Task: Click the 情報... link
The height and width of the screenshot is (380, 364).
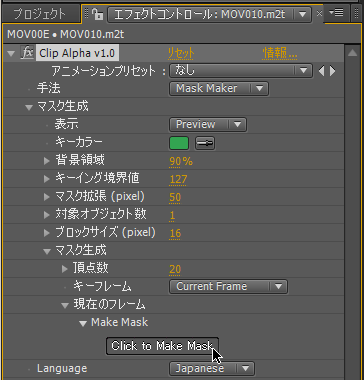Action: [280, 53]
